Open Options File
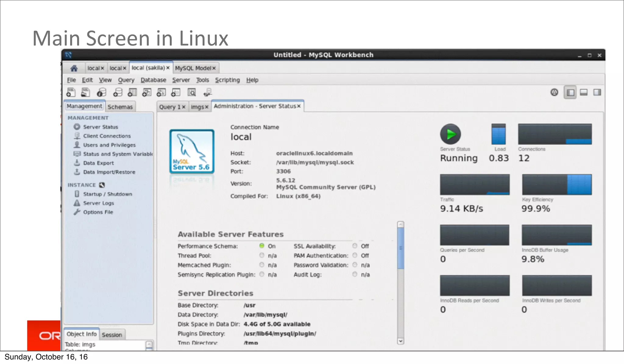Screen dimensions: 624x364 pyautogui.click(x=97, y=212)
